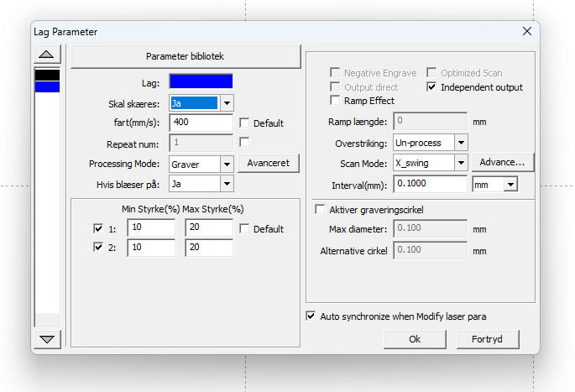The height and width of the screenshot is (392, 575).
Task: Click the Advance... button
Action: pyautogui.click(x=503, y=163)
